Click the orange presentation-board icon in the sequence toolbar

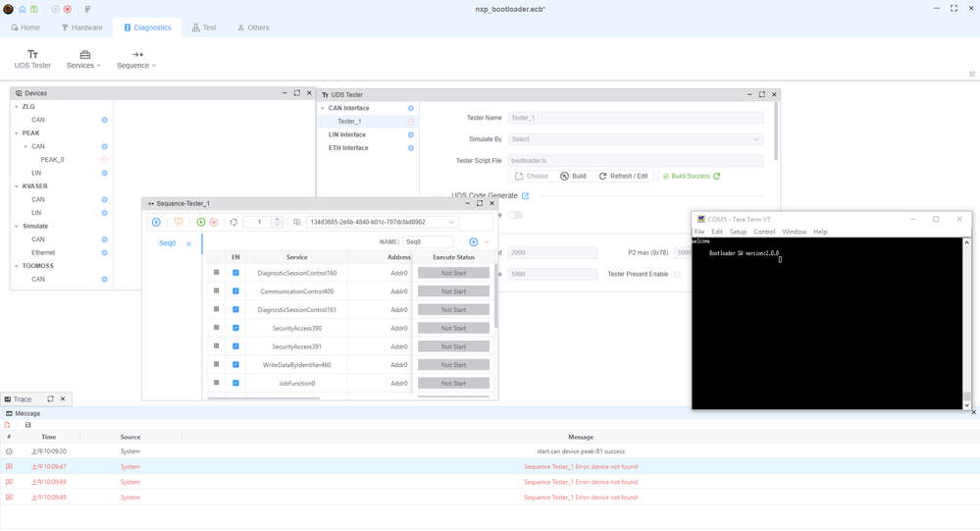179,222
